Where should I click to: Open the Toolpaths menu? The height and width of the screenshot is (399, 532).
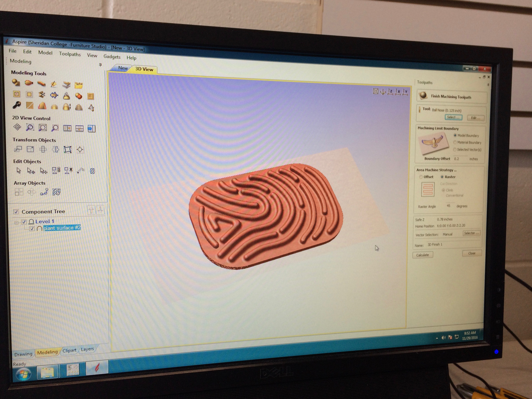(x=70, y=54)
